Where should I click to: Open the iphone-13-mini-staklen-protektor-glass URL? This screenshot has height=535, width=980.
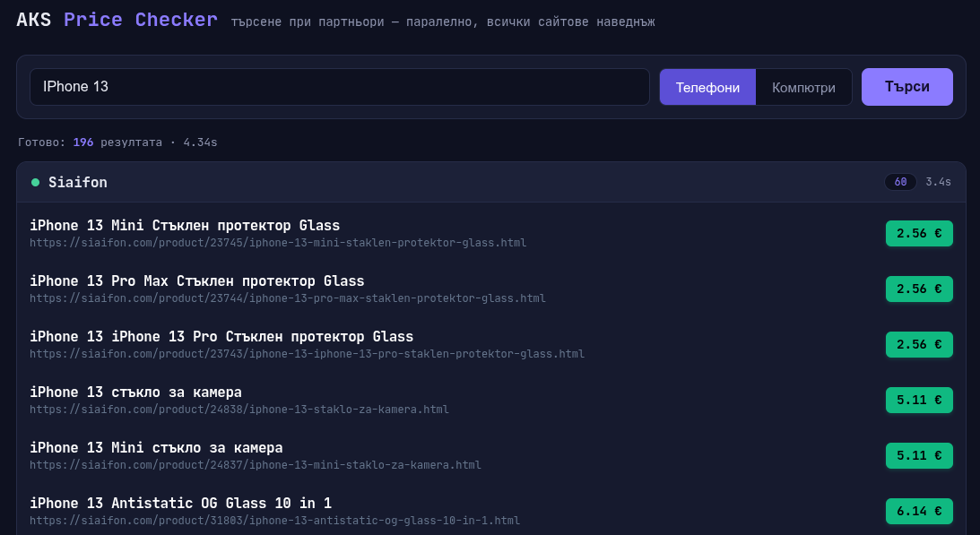tap(278, 243)
